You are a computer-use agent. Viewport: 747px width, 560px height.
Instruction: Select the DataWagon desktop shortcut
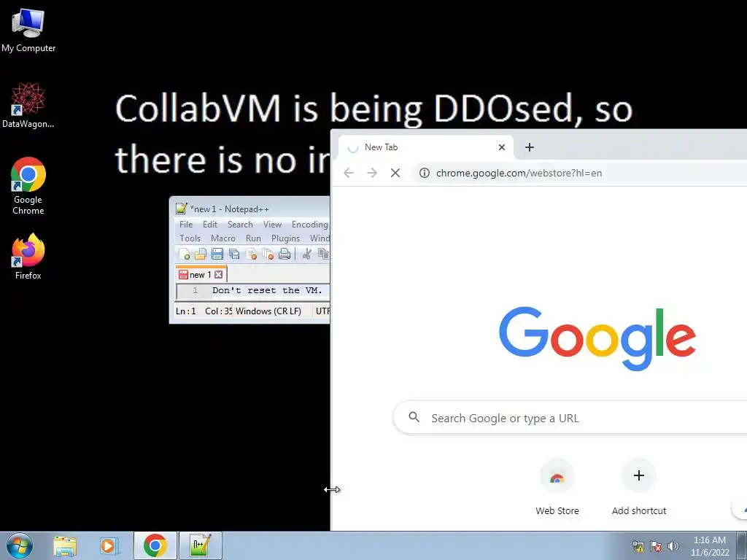click(28, 105)
